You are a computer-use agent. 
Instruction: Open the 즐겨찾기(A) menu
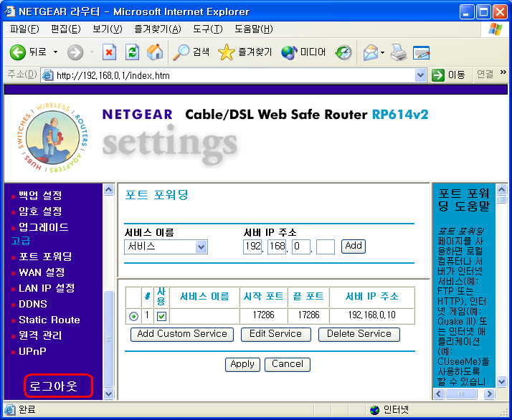157,29
